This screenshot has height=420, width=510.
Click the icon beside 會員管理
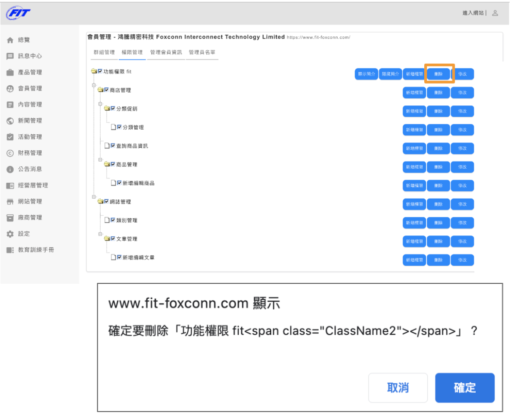pos(10,88)
